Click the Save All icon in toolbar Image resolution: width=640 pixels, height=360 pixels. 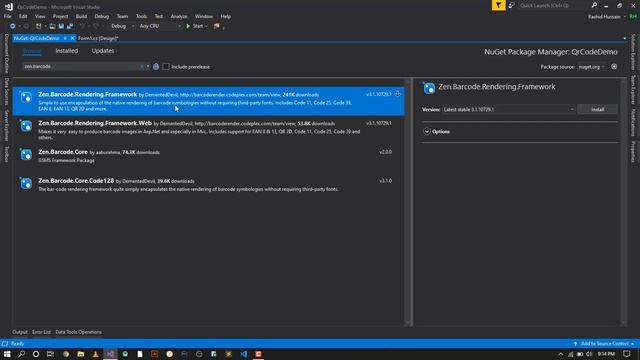[x=70, y=26]
